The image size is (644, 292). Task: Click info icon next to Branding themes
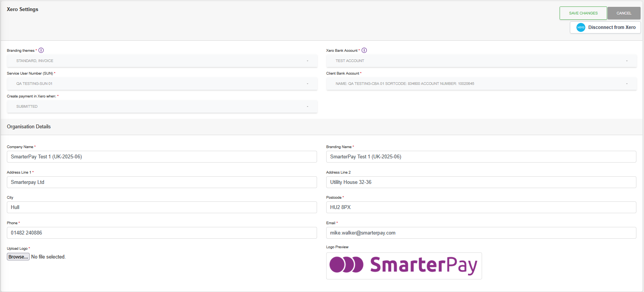point(41,50)
